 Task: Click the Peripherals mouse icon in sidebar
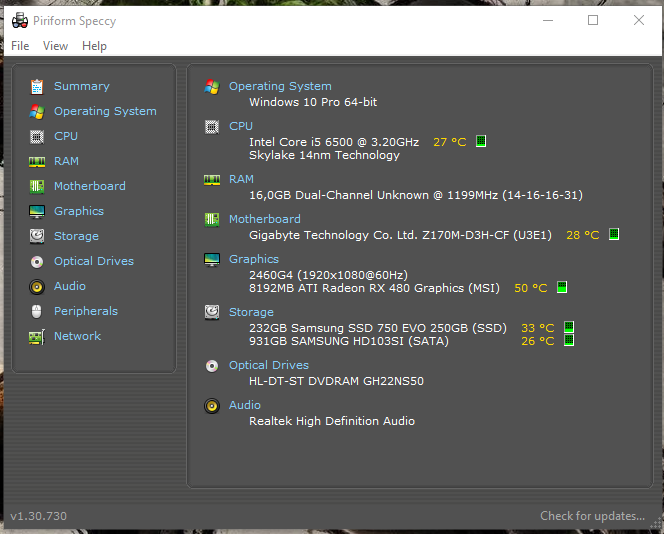pos(37,311)
